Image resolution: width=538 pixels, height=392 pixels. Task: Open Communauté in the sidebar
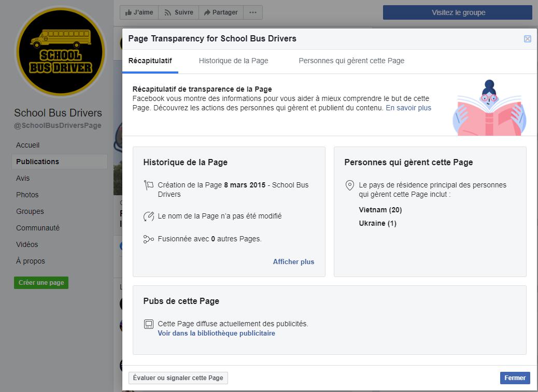coord(38,228)
